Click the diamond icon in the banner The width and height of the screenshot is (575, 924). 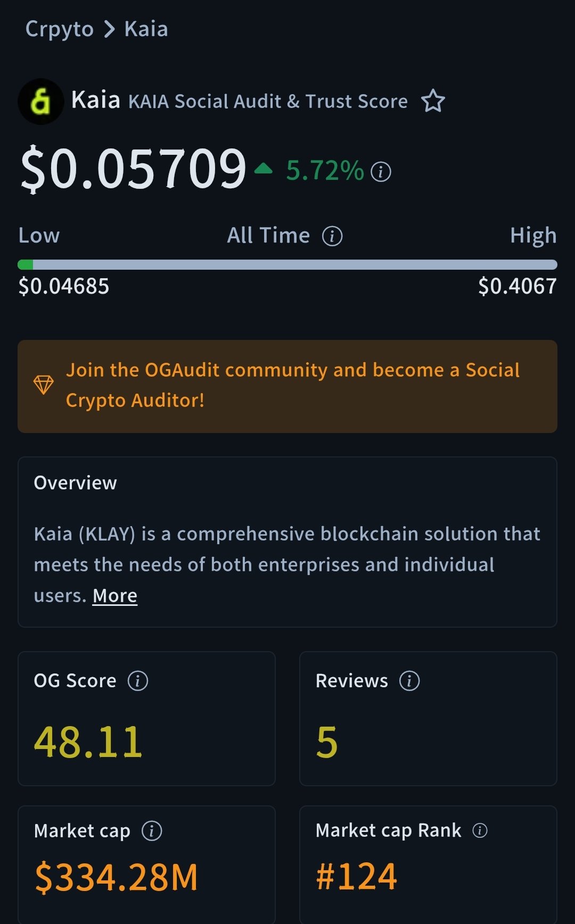pyautogui.click(x=44, y=385)
